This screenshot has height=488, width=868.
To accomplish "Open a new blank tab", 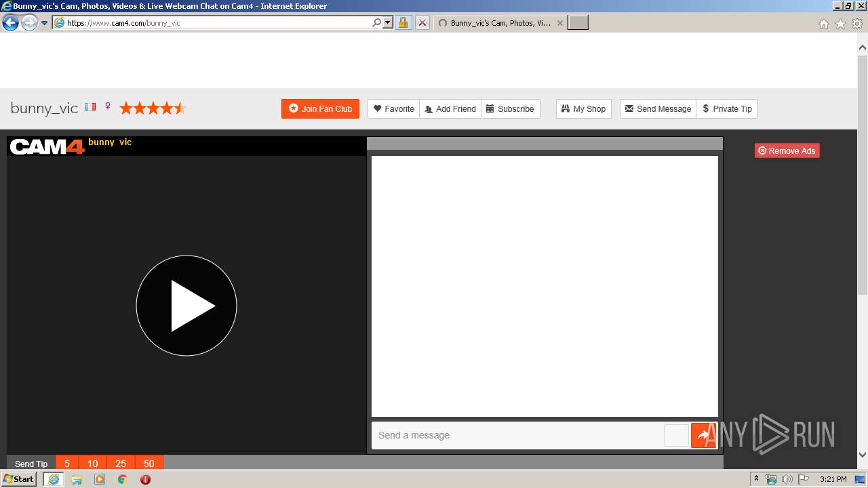I will point(578,23).
